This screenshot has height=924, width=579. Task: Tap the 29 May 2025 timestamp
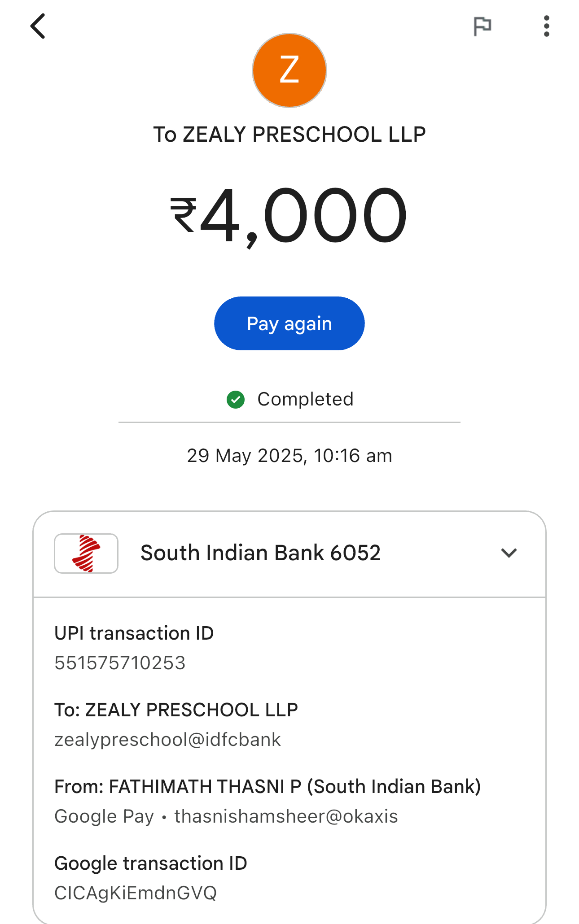(x=289, y=456)
